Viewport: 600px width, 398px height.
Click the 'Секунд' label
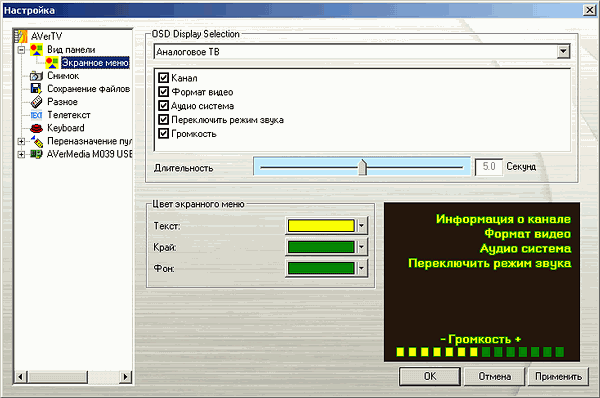521,166
